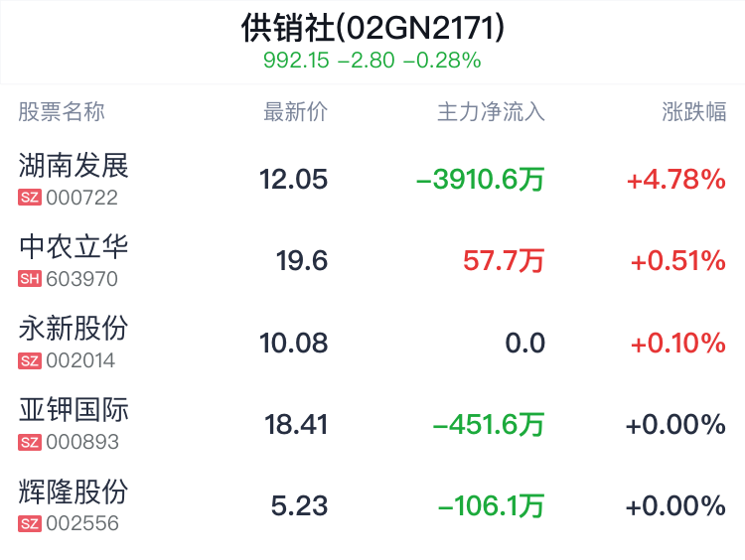Click the SZ badge next to 002014

(30, 361)
